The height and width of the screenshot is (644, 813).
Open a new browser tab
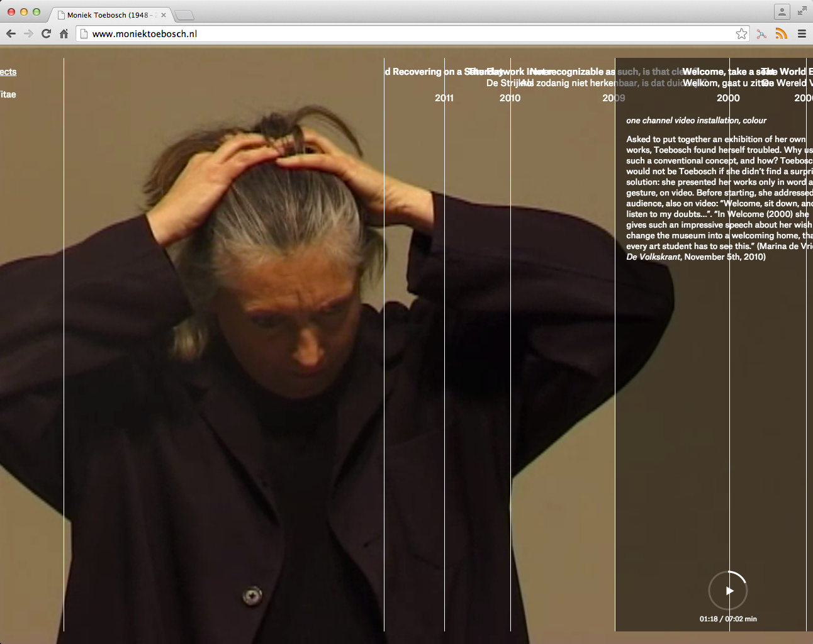point(184,15)
